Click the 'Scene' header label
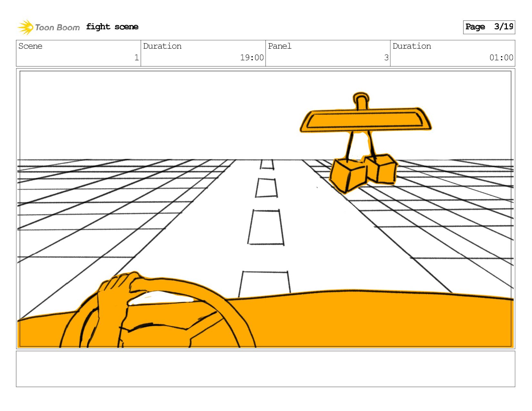532x411 pixels. click(x=30, y=46)
